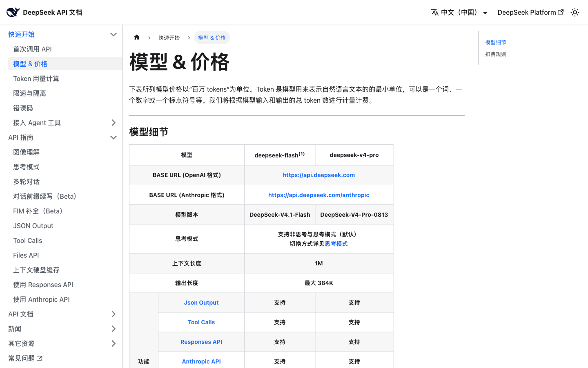
Task: Collapse the 快速开始 sidebar section
Action: [x=114, y=34]
